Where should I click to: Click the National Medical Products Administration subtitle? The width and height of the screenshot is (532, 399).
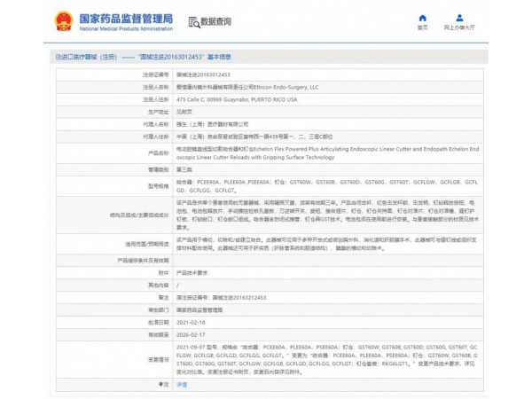126,29
